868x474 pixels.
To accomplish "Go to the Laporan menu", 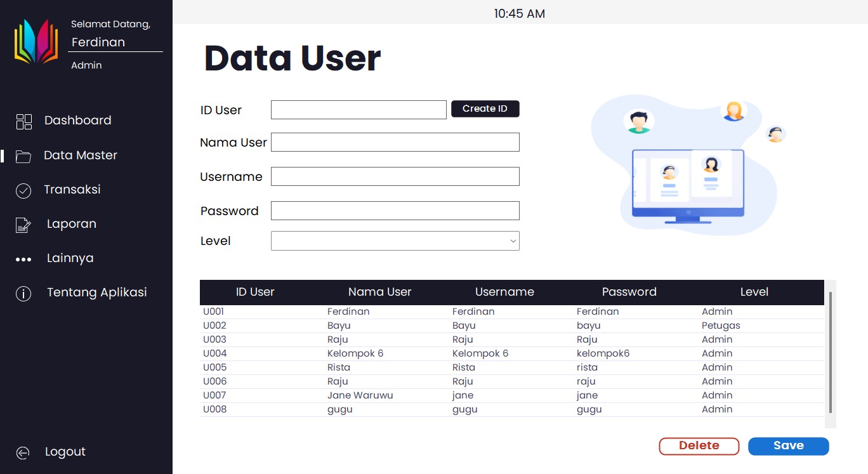I will pyautogui.click(x=72, y=224).
